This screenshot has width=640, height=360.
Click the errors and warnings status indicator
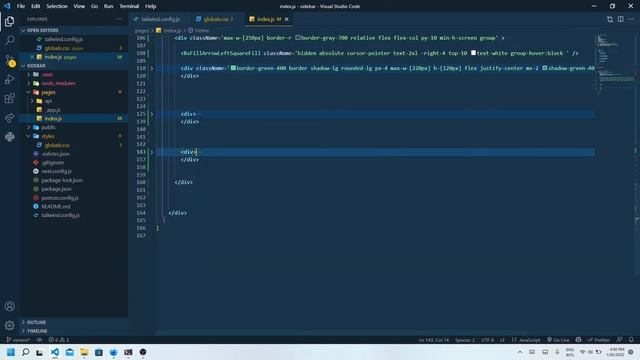[59, 340]
